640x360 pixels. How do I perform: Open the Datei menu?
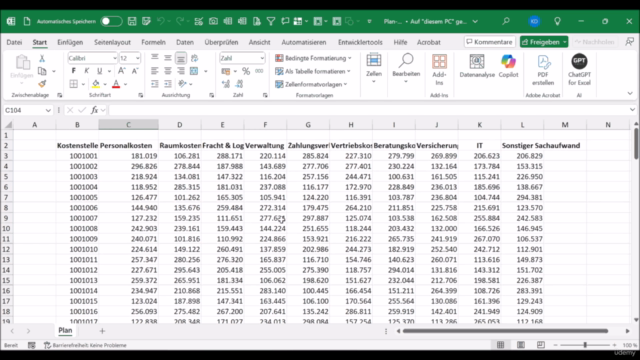coord(14,42)
